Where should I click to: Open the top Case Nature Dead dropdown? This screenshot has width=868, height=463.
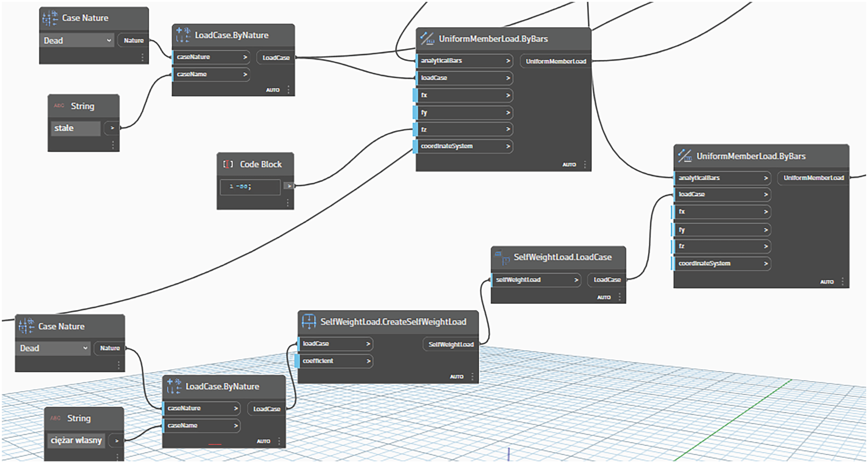tap(109, 40)
